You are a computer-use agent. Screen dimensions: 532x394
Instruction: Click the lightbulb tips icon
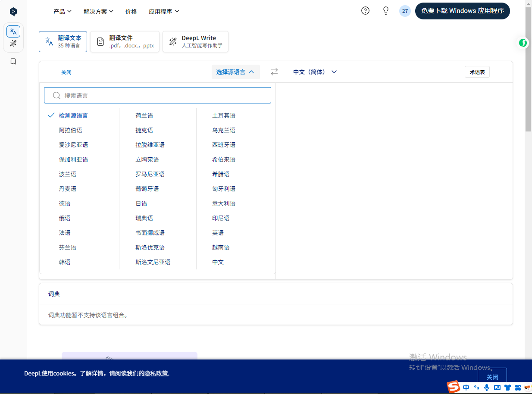386,11
